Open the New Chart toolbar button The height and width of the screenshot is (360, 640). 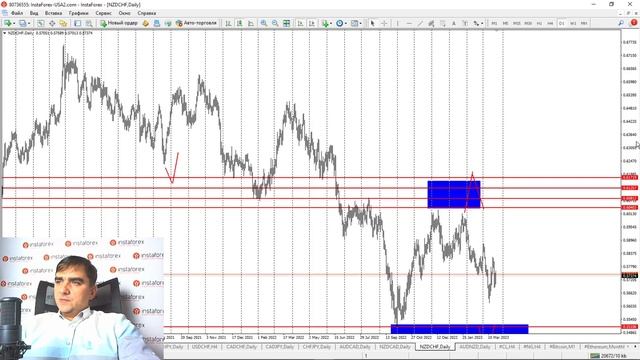(x=9, y=23)
